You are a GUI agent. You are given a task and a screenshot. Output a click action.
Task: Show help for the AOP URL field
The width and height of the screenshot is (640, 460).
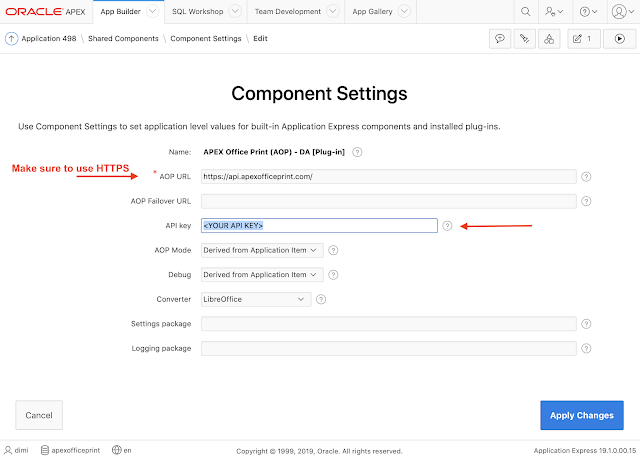click(x=586, y=177)
